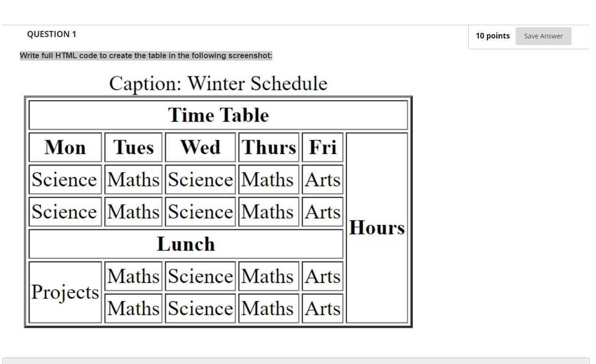The height and width of the screenshot is (364, 596).
Task: Click the 10 points label
Action: click(x=492, y=36)
